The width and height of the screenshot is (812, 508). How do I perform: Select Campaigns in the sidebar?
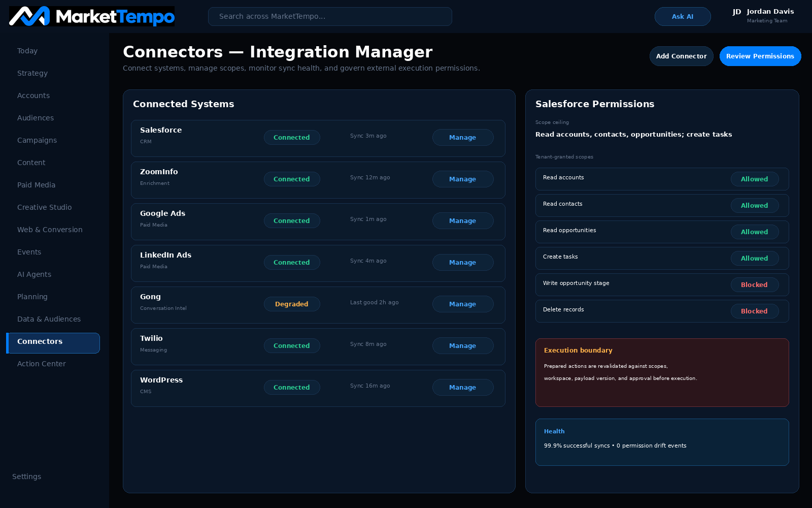pos(37,140)
